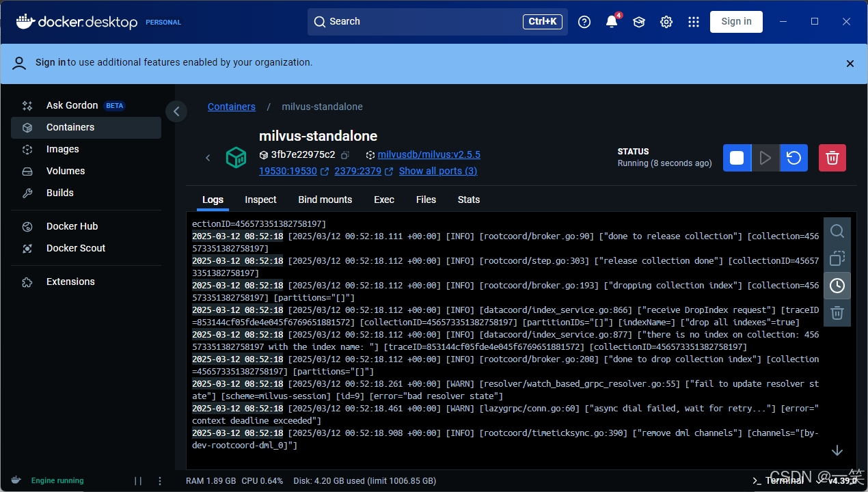Select Containers in sidebar

pos(86,127)
